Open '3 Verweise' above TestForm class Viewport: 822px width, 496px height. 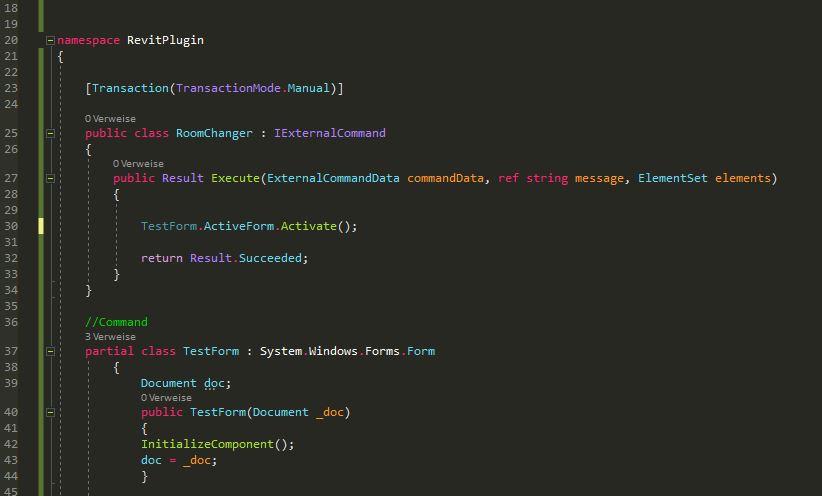pyautogui.click(x=110, y=337)
